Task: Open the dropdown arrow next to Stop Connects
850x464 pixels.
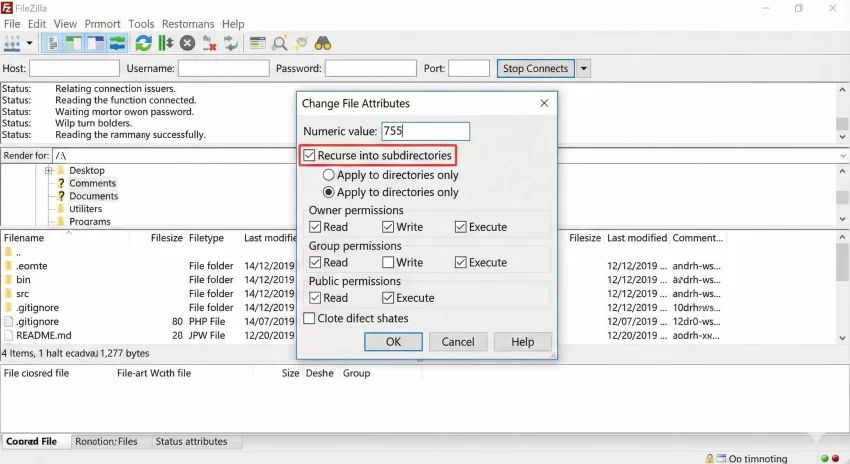Action: pyautogui.click(x=583, y=68)
